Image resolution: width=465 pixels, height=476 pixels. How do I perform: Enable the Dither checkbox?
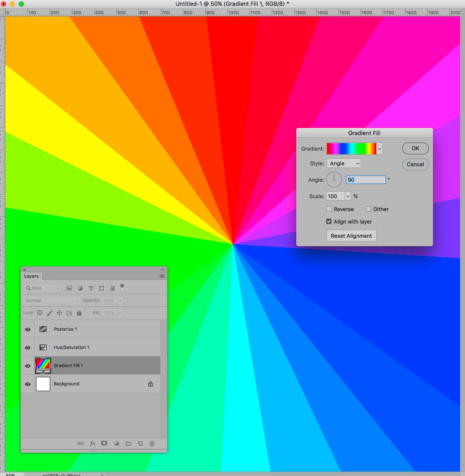click(x=368, y=209)
